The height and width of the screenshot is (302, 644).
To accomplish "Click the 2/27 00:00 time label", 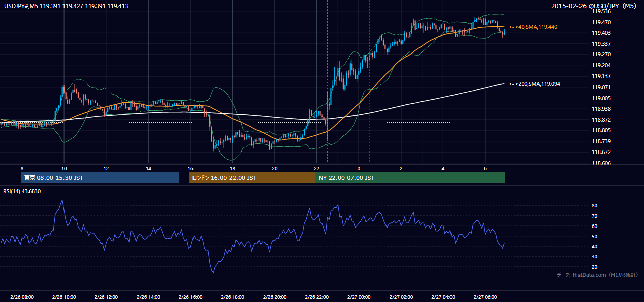I will point(359,297).
